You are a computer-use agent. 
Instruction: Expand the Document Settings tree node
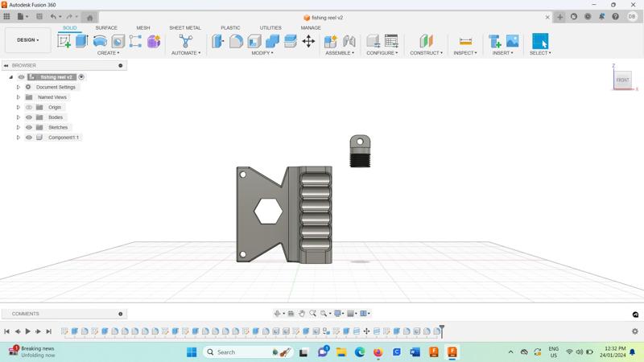click(x=19, y=87)
